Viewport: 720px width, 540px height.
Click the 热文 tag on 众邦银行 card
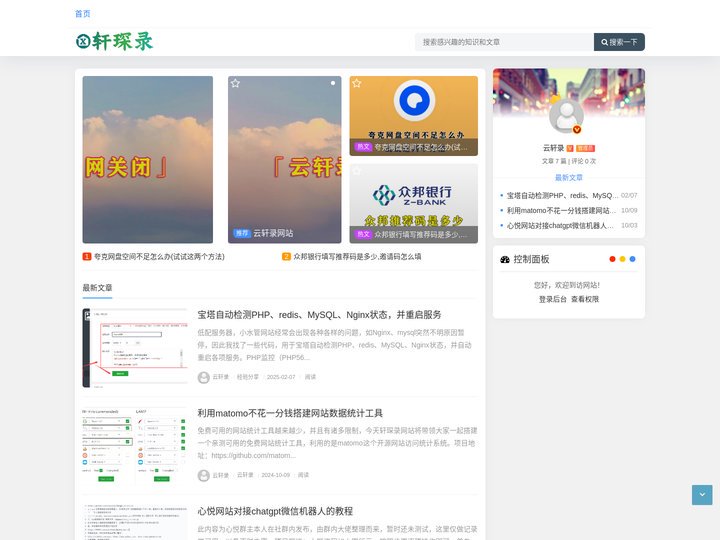[363, 234]
